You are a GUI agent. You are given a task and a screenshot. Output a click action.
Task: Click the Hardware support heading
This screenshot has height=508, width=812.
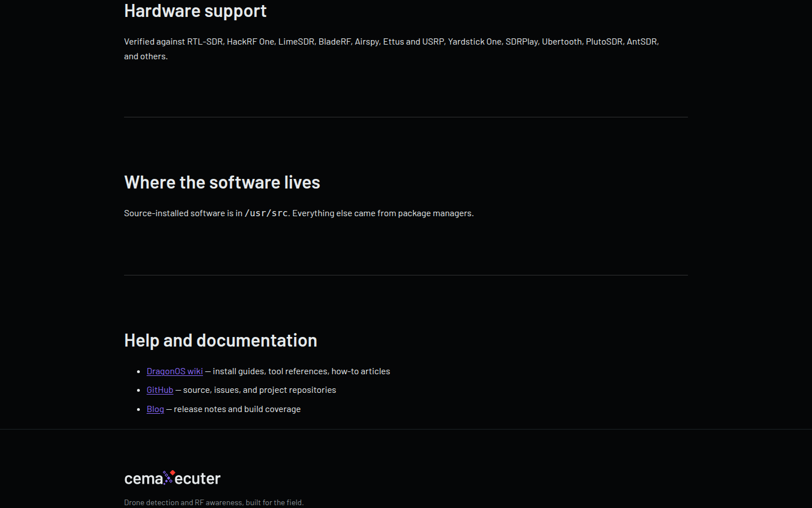tap(195, 11)
